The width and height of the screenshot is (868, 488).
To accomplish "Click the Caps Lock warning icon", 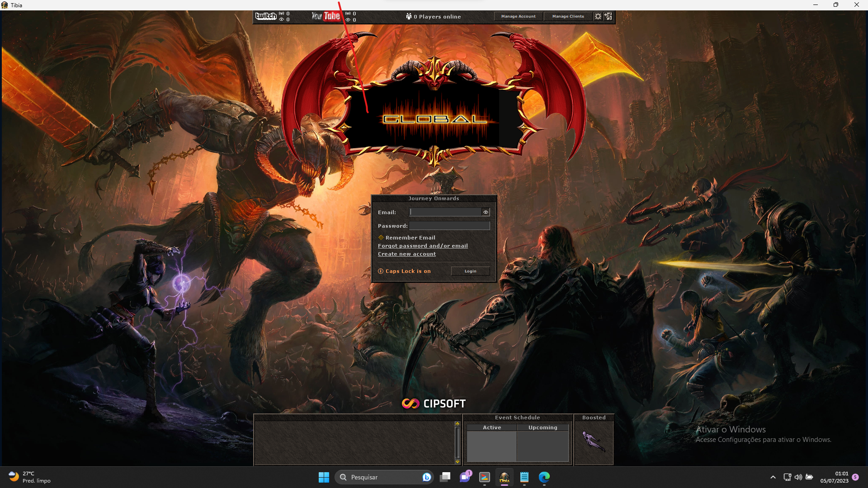I will click(x=381, y=271).
